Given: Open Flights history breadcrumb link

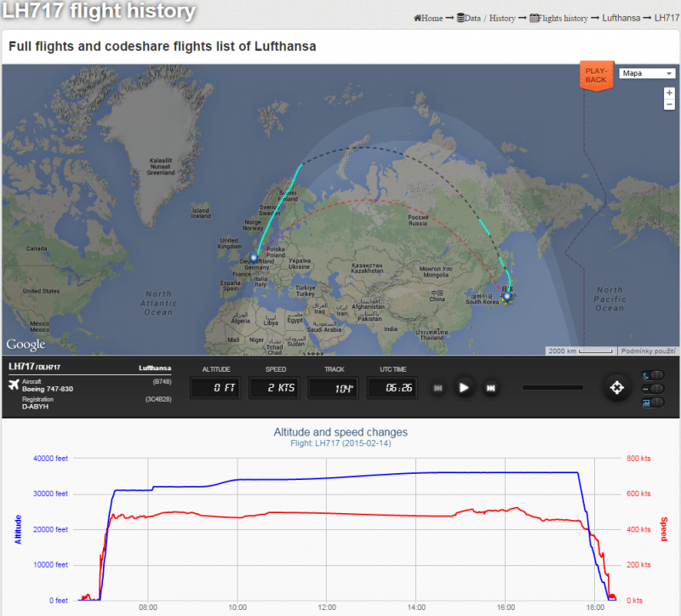Looking at the screenshot, I should [558, 18].
